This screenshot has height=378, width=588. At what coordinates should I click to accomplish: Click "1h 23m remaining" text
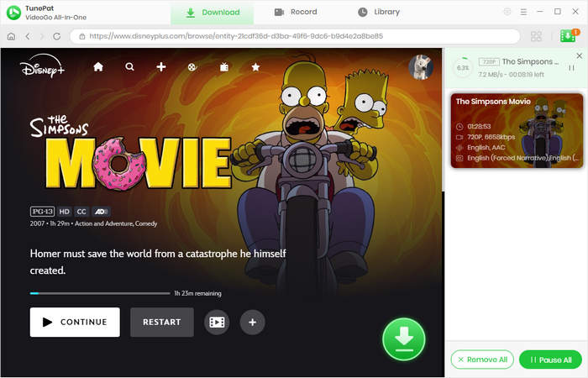tap(197, 293)
